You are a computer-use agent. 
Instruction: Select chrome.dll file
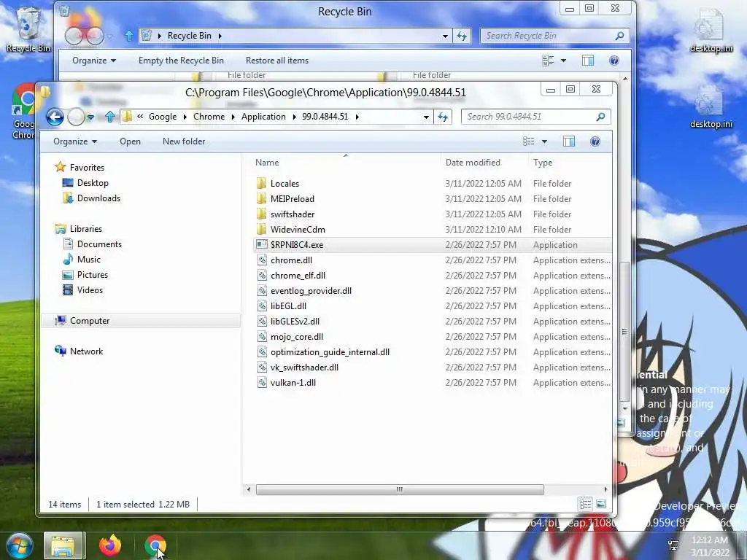(292, 260)
